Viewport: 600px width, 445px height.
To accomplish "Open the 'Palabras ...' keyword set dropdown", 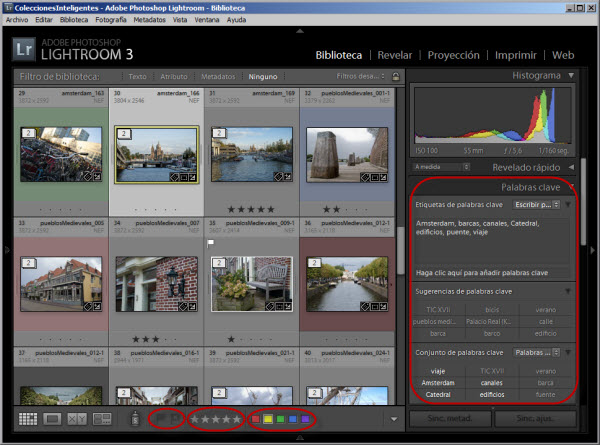I will pyautogui.click(x=536, y=352).
